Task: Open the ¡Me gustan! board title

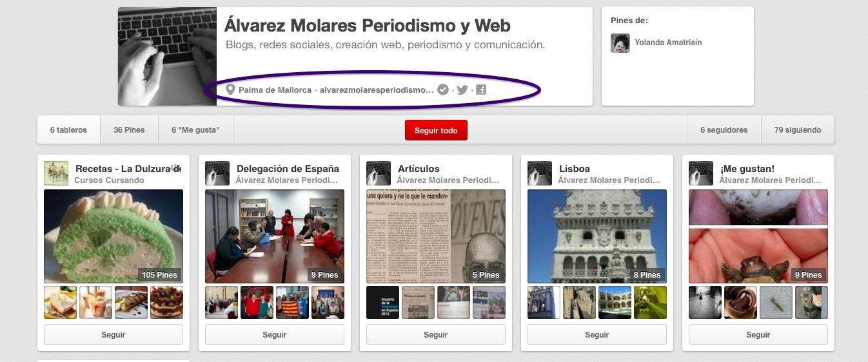Action: point(747,169)
